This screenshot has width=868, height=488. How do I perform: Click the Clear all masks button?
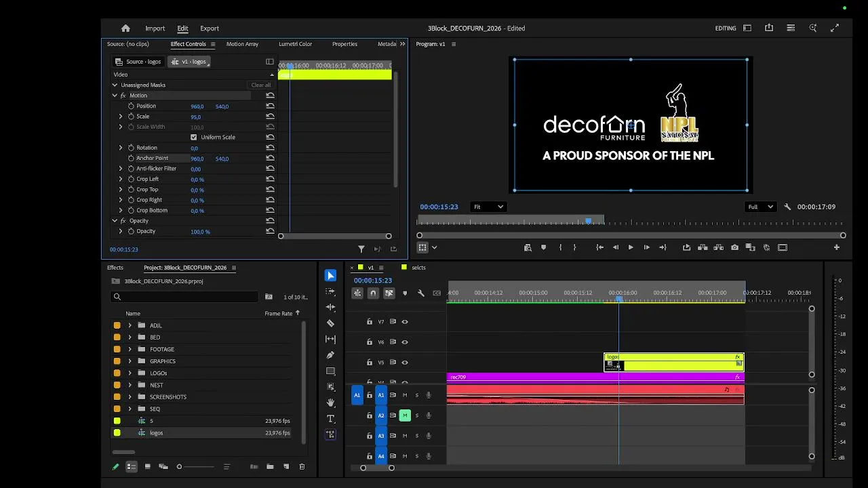point(261,85)
